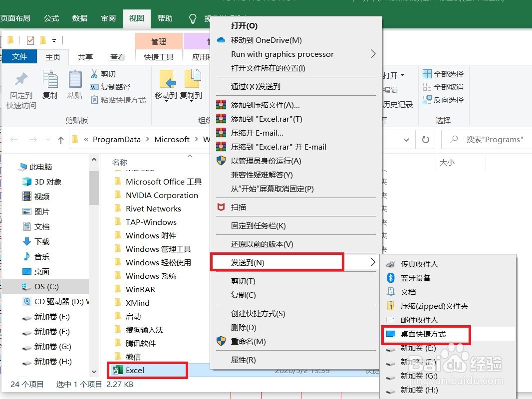This screenshot has height=399, width=532.
Task: Click the search Programs input box
Action: click(489, 140)
